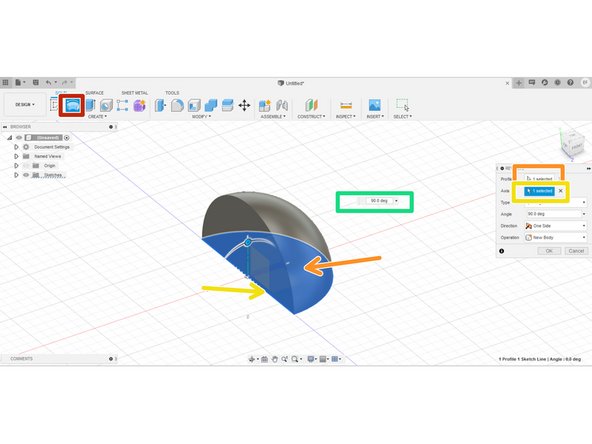Toggle visibility of the Unsaved root component
This screenshot has width=592, height=444.
(x=19, y=137)
